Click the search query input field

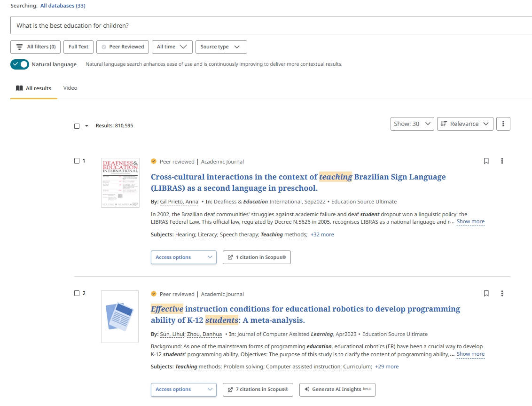268,25
